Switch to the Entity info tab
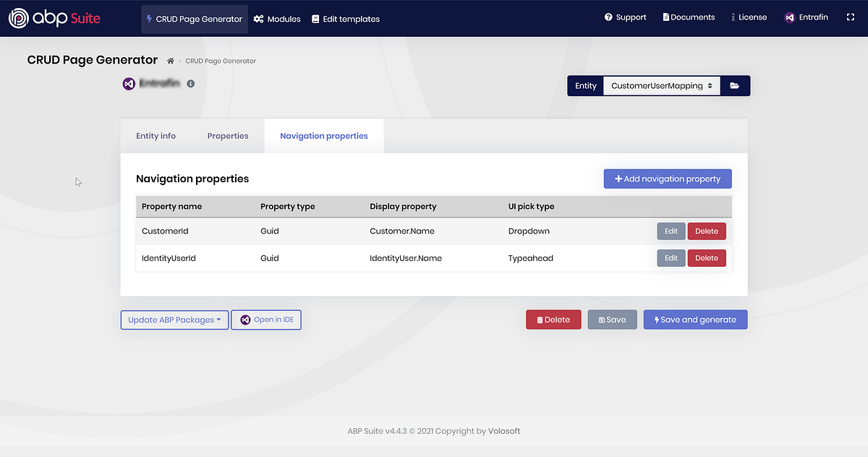Viewport: 868px width, 457px height. pyautogui.click(x=156, y=135)
